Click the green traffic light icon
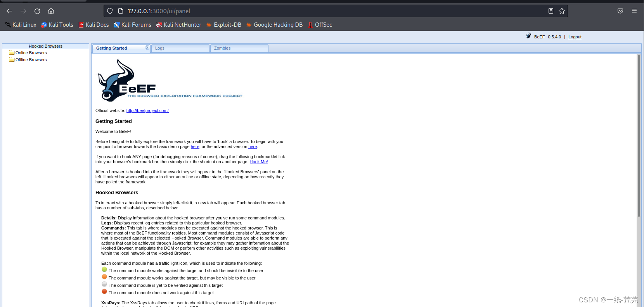The width and height of the screenshot is (644, 307). coord(104,269)
